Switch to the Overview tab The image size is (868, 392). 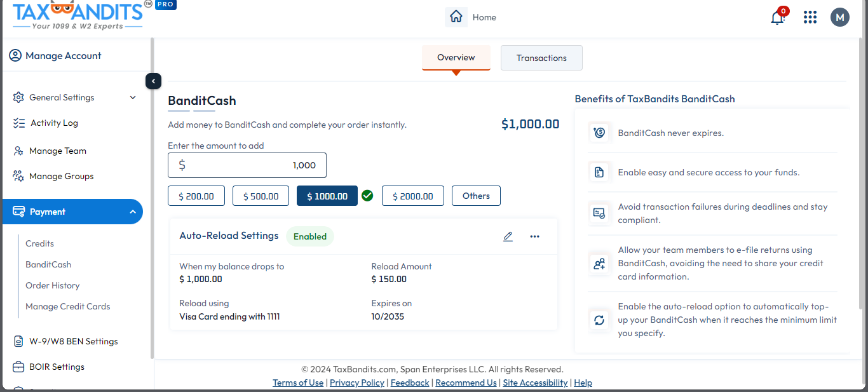456,58
